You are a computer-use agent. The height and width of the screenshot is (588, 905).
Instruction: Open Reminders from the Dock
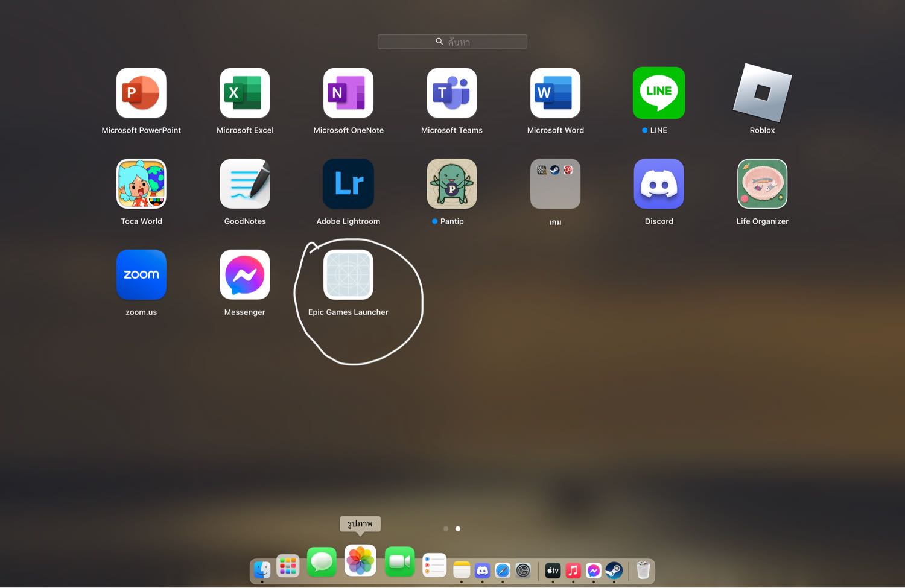point(434,566)
